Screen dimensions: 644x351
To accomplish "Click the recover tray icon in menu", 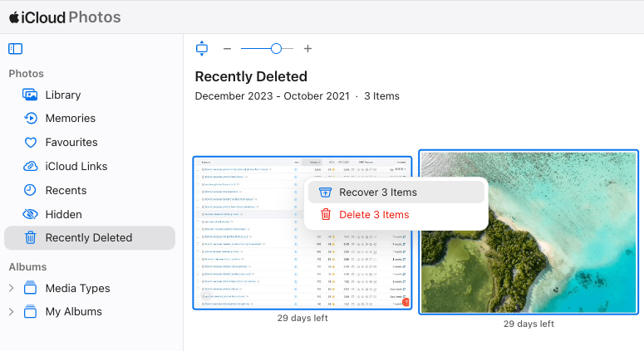I will click(325, 192).
